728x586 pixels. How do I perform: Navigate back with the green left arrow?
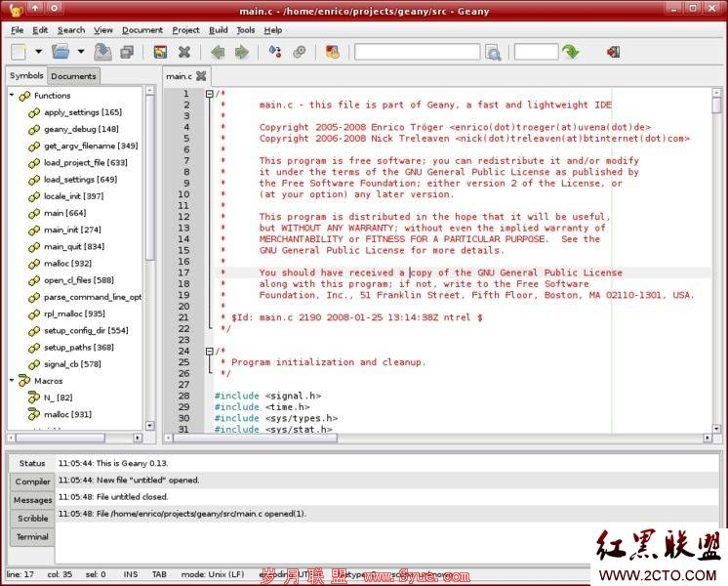pos(218,52)
